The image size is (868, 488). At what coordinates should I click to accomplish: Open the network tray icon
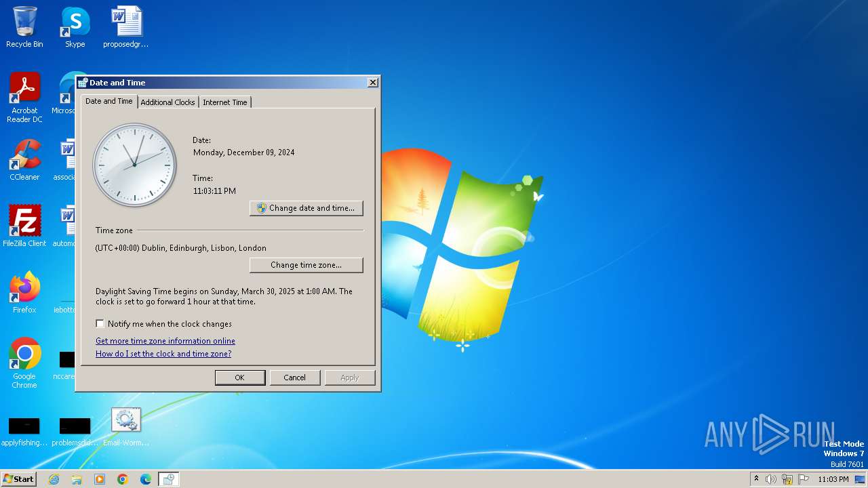787,479
